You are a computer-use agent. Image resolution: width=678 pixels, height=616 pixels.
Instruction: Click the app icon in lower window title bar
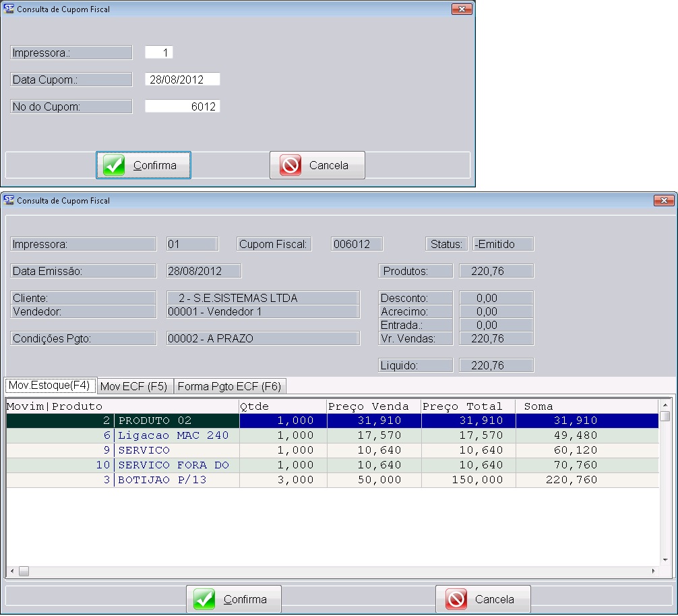tap(8, 201)
